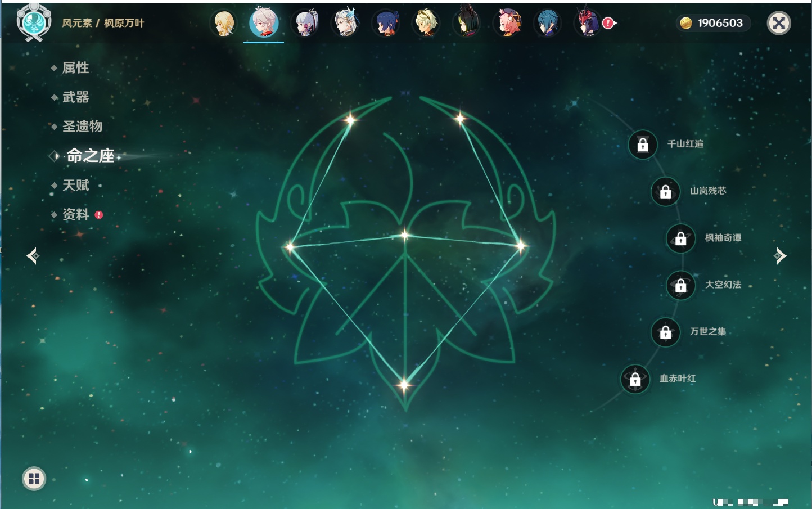Open the 资料 profile tab

[x=75, y=214]
